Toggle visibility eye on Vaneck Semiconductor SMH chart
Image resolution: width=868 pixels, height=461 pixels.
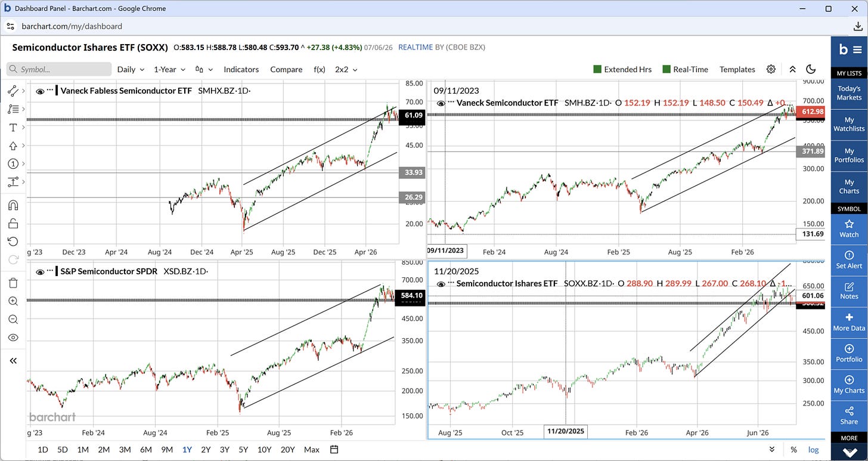tap(442, 103)
